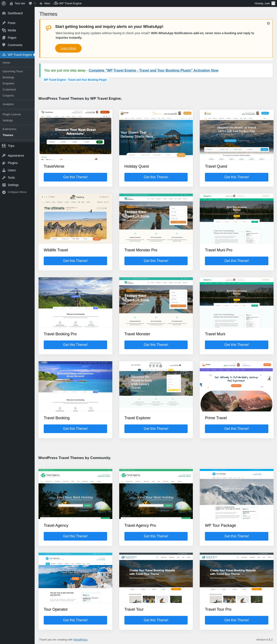Click WP Travel Engine plugin label tag
Screen dimensions: 277x644
tap(75, 80)
